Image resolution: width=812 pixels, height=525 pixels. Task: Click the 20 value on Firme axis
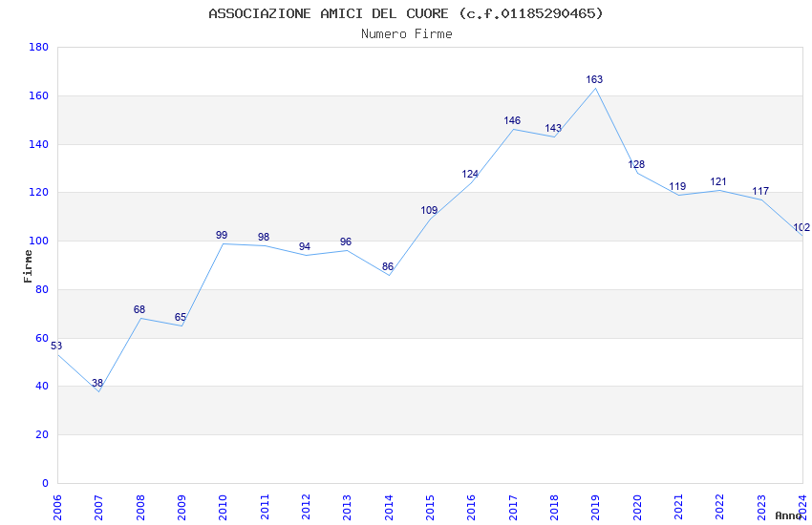click(42, 434)
